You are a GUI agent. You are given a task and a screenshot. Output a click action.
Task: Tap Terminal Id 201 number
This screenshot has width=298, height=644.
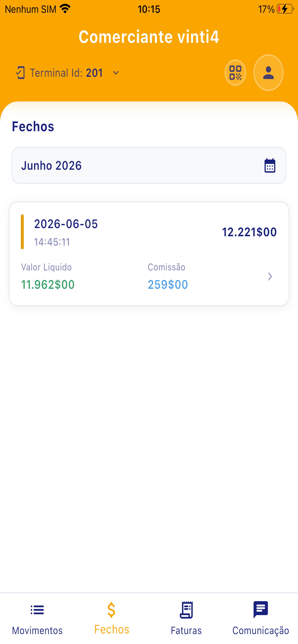click(94, 73)
